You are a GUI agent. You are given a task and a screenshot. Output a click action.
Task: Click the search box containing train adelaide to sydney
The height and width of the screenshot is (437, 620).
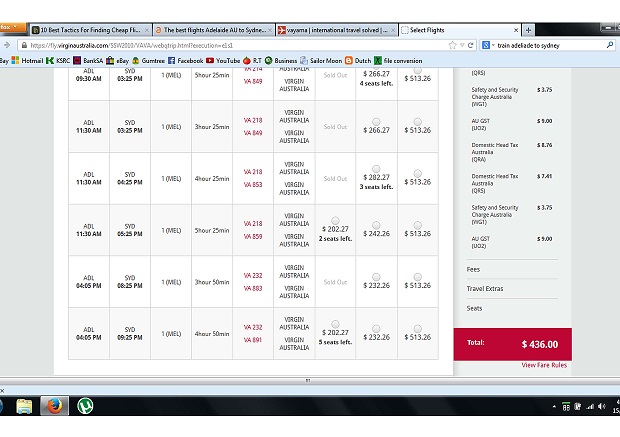(550, 45)
